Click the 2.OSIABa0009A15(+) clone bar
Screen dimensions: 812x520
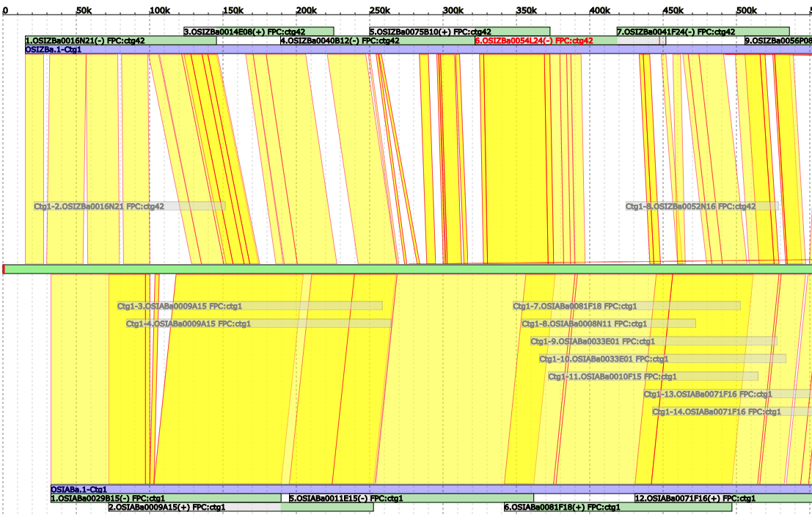(x=167, y=507)
